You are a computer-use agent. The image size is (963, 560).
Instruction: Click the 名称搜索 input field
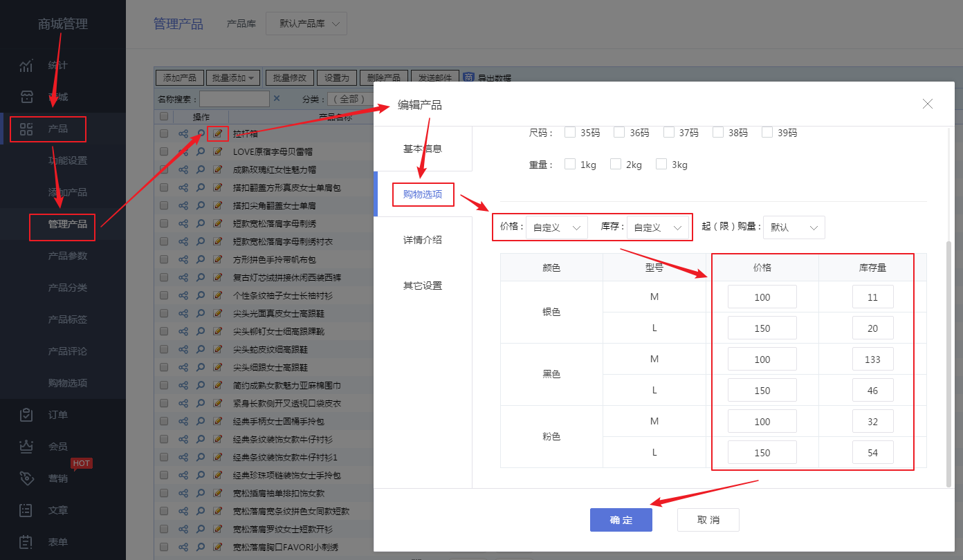click(x=235, y=99)
